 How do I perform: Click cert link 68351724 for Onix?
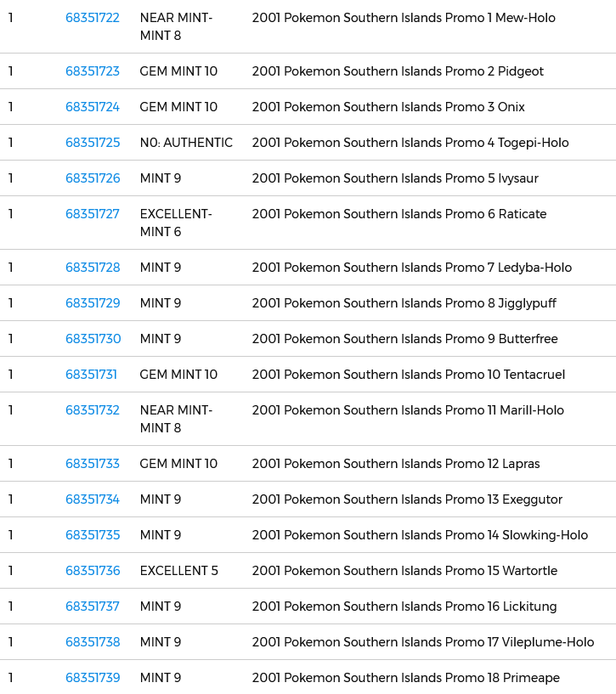pos(93,107)
